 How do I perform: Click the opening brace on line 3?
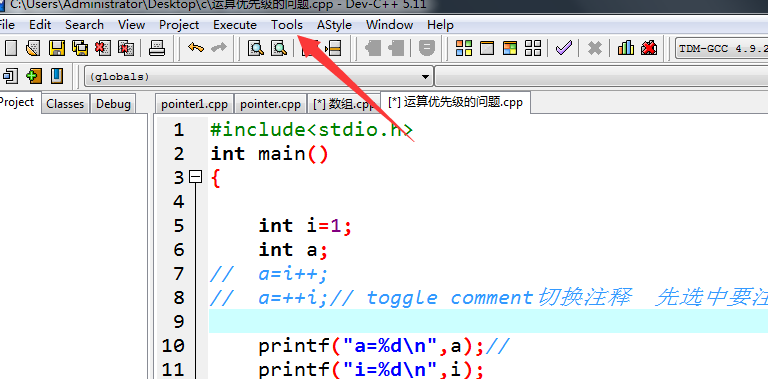coord(216,178)
